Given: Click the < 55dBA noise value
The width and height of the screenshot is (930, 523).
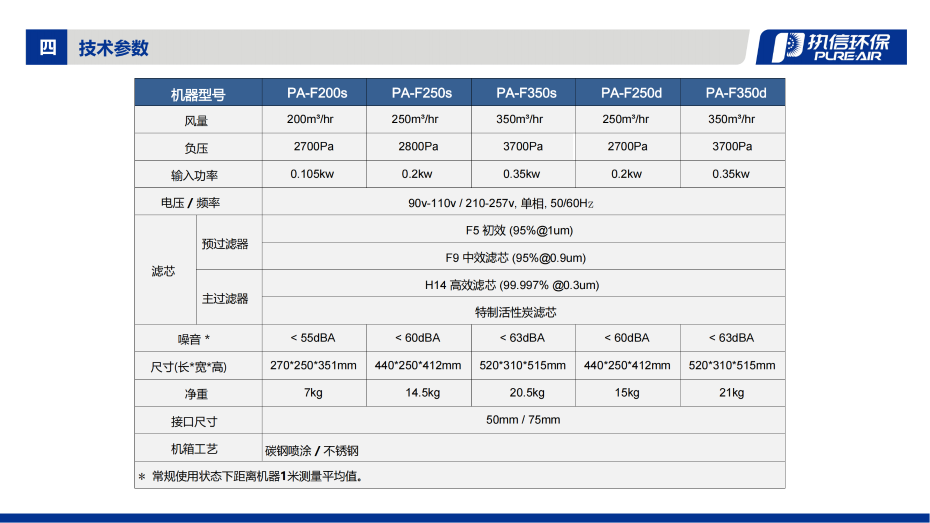Looking at the screenshot, I should 314,338.
